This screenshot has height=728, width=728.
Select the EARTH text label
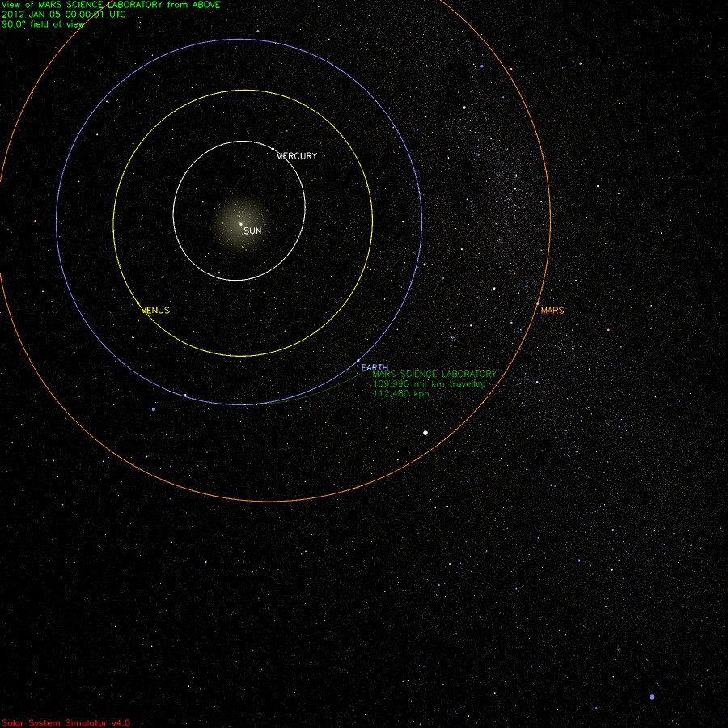tap(375, 367)
